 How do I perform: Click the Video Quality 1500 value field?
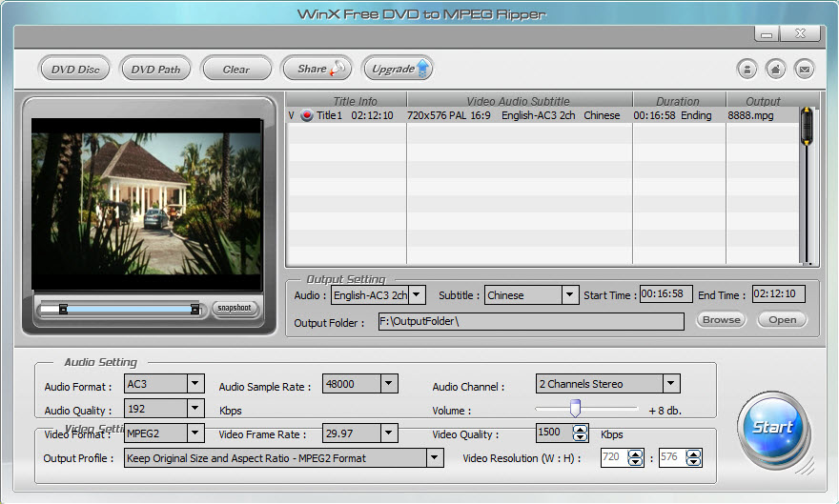554,433
